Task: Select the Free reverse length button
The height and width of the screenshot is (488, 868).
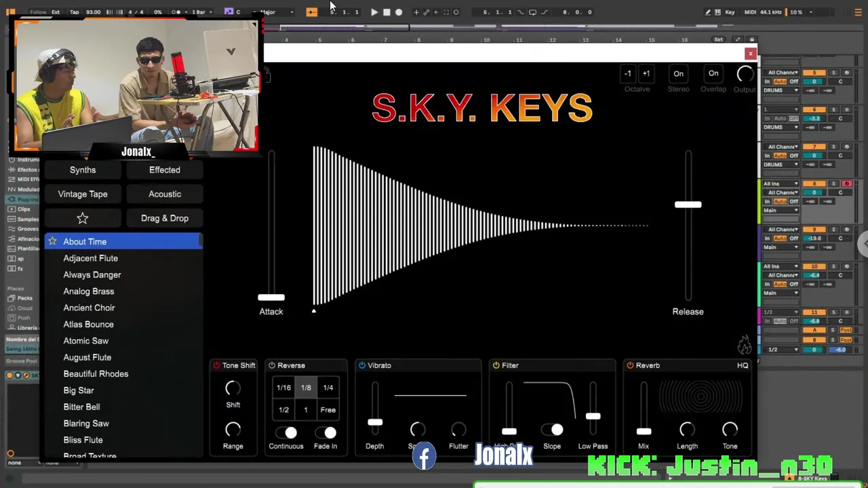Action: pyautogui.click(x=328, y=410)
